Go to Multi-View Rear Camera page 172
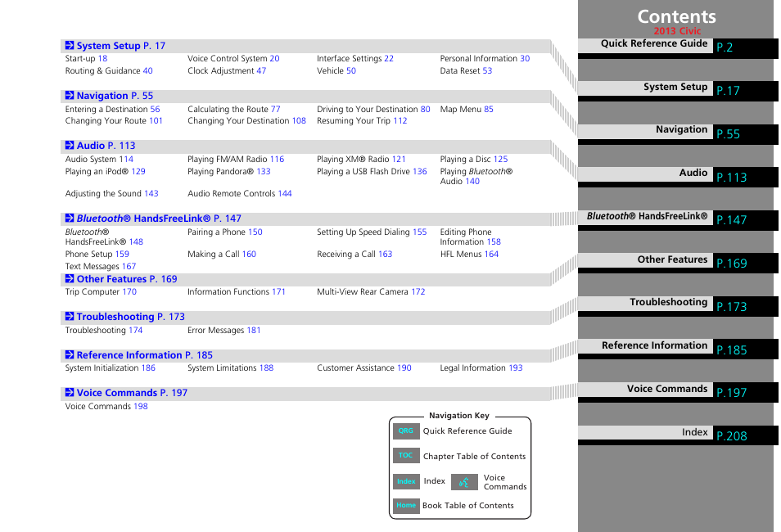The height and width of the screenshot is (532, 781). point(371,292)
